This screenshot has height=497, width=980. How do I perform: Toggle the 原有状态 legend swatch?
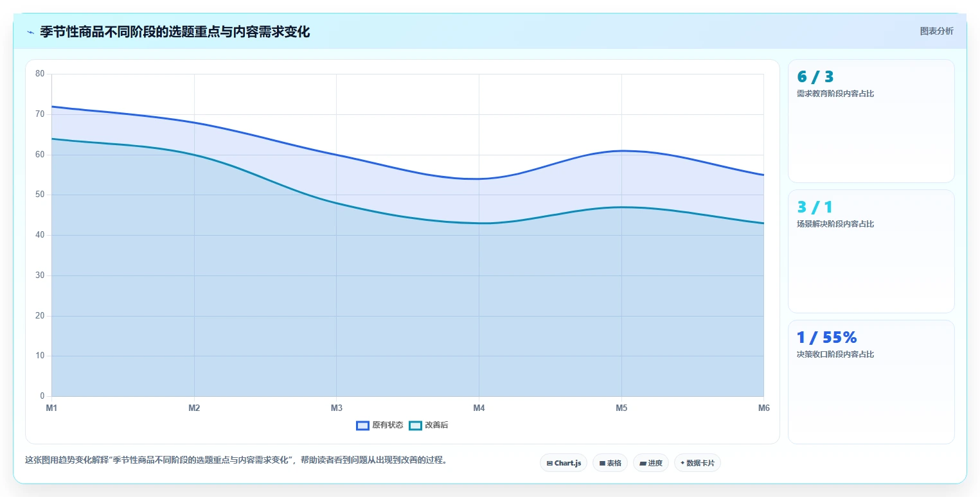[x=362, y=425]
